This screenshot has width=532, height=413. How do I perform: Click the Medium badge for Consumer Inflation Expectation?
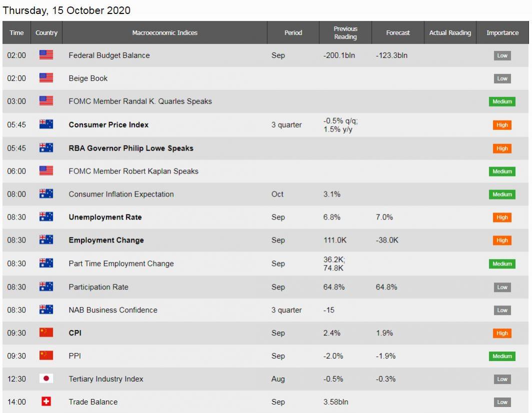[502, 194]
